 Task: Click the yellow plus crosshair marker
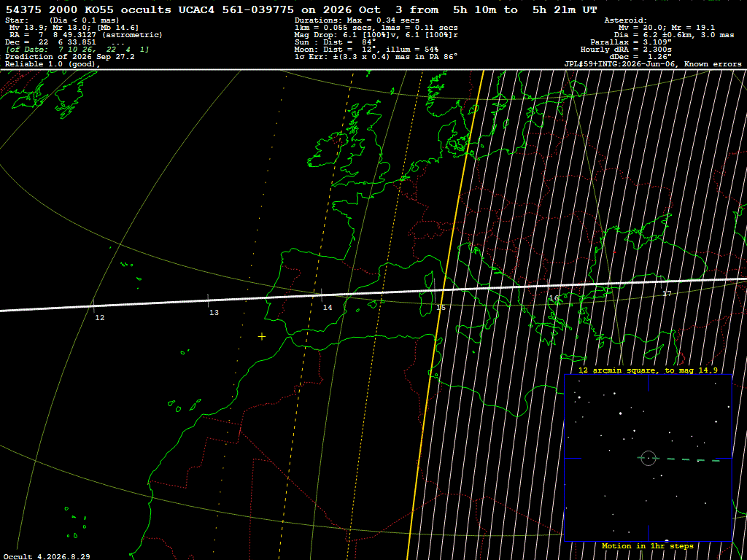point(262,337)
